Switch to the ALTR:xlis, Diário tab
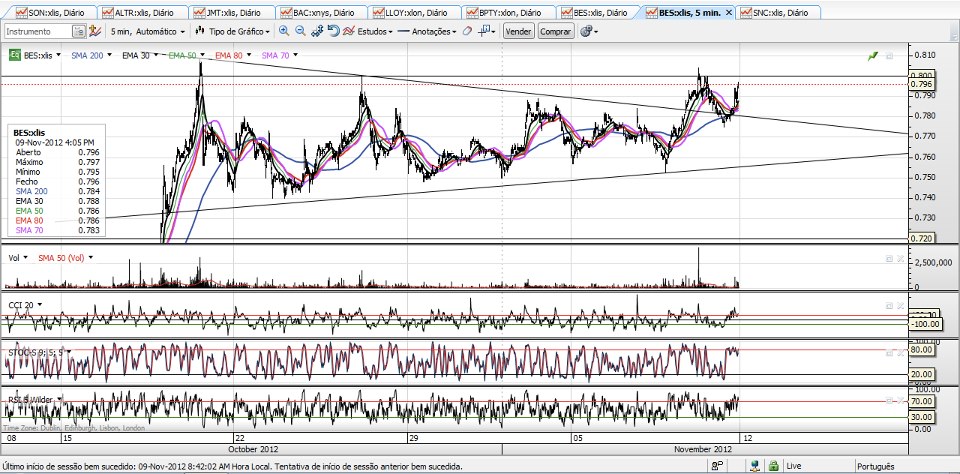The height and width of the screenshot is (474, 960). point(143,12)
